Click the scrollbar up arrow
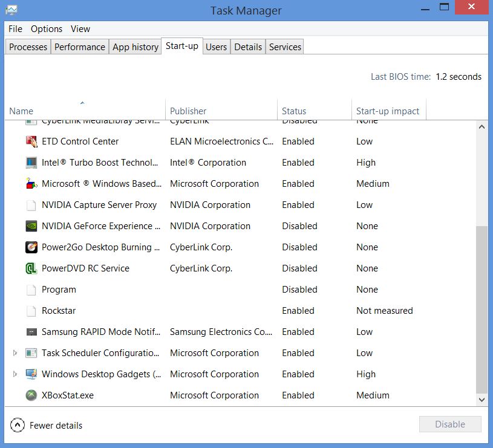Image resolution: width=493 pixels, height=448 pixels. [482, 127]
